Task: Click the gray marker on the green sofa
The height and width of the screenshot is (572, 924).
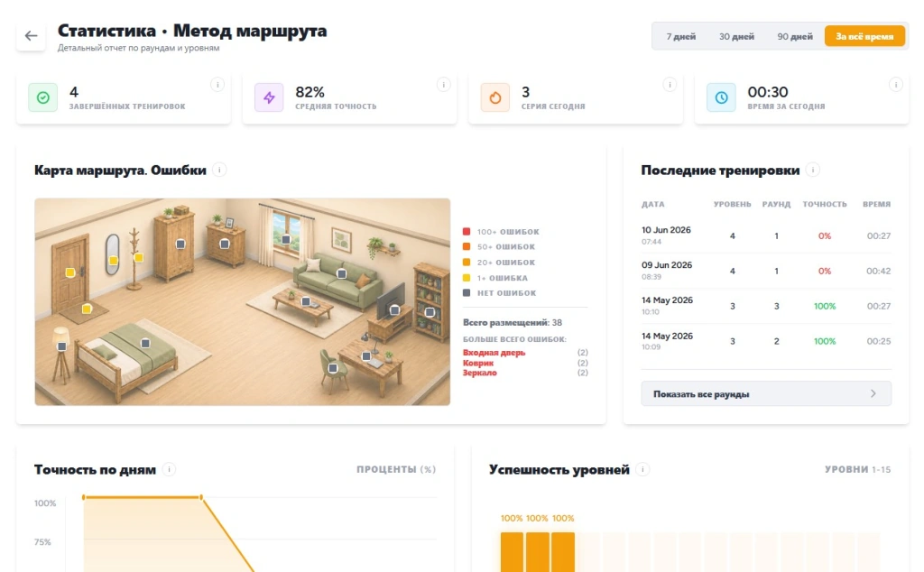Action: [x=341, y=274]
